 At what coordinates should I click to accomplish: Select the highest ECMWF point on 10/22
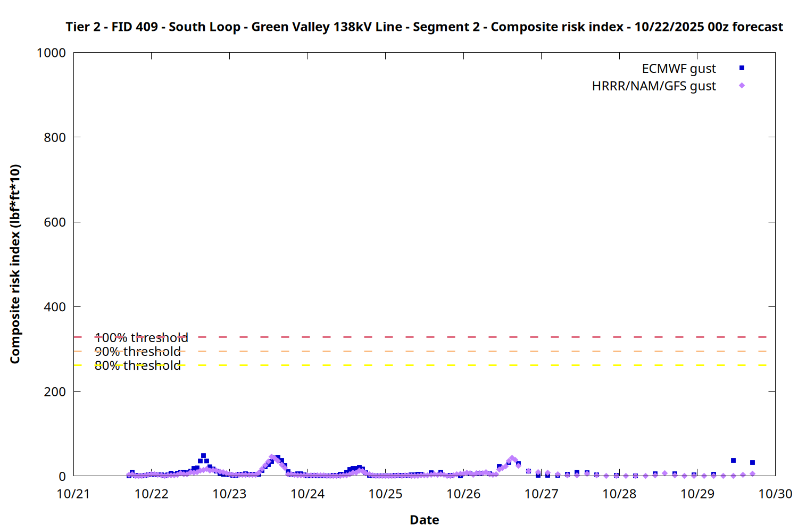click(x=203, y=456)
